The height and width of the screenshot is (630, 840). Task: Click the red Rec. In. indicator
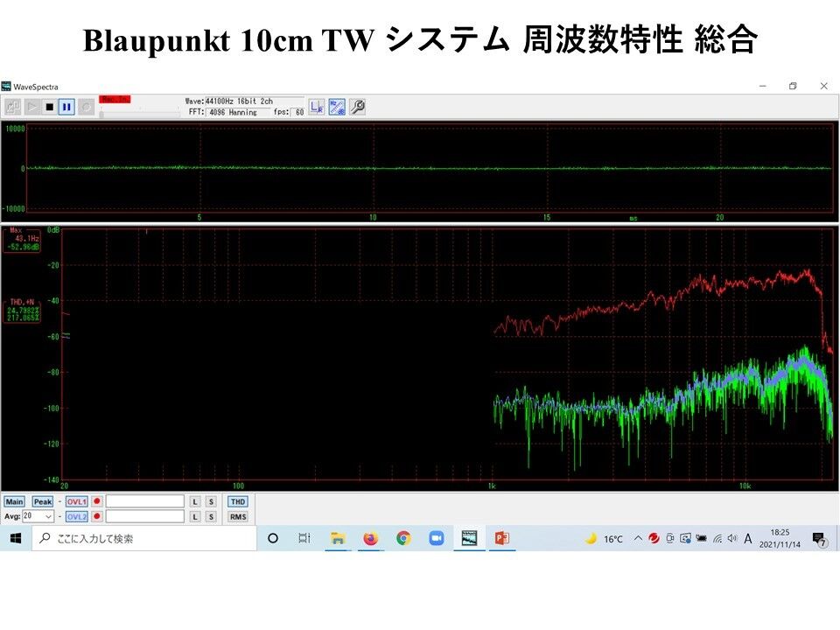point(115,99)
